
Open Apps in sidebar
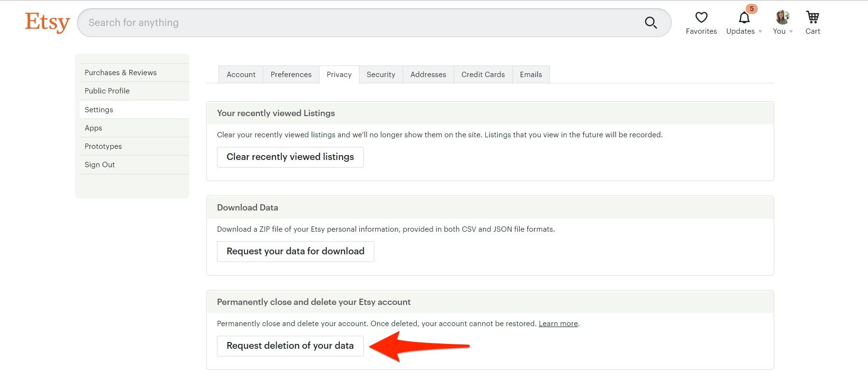134,128
